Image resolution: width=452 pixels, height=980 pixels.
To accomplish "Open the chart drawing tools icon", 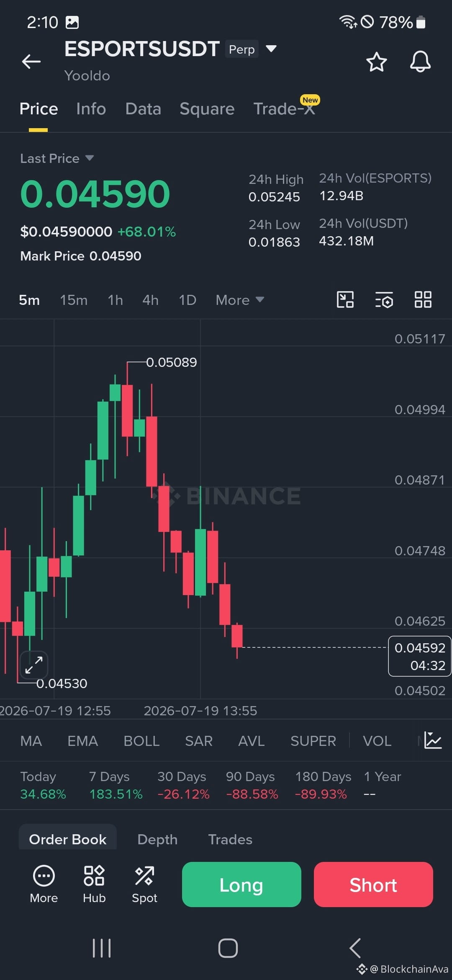I will 345,299.
